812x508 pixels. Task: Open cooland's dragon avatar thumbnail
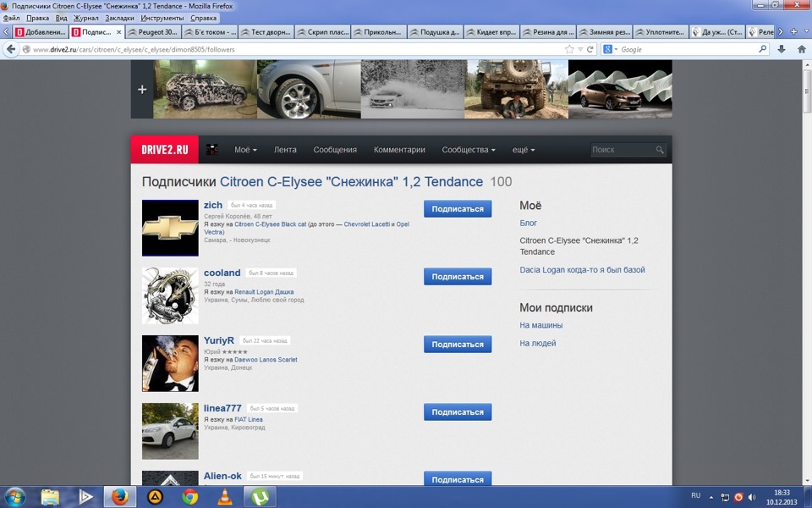170,296
